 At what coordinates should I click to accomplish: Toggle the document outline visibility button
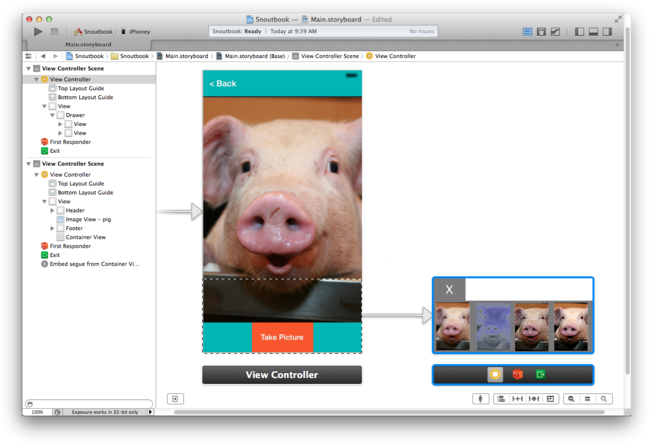(175, 399)
